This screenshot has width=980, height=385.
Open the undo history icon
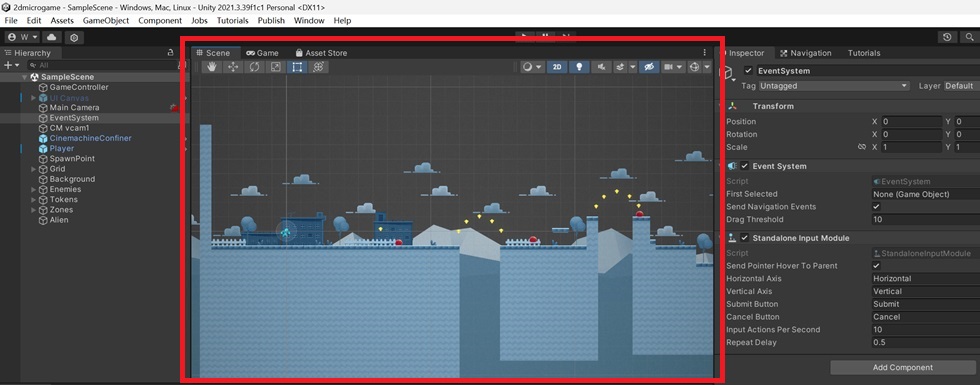(x=948, y=38)
